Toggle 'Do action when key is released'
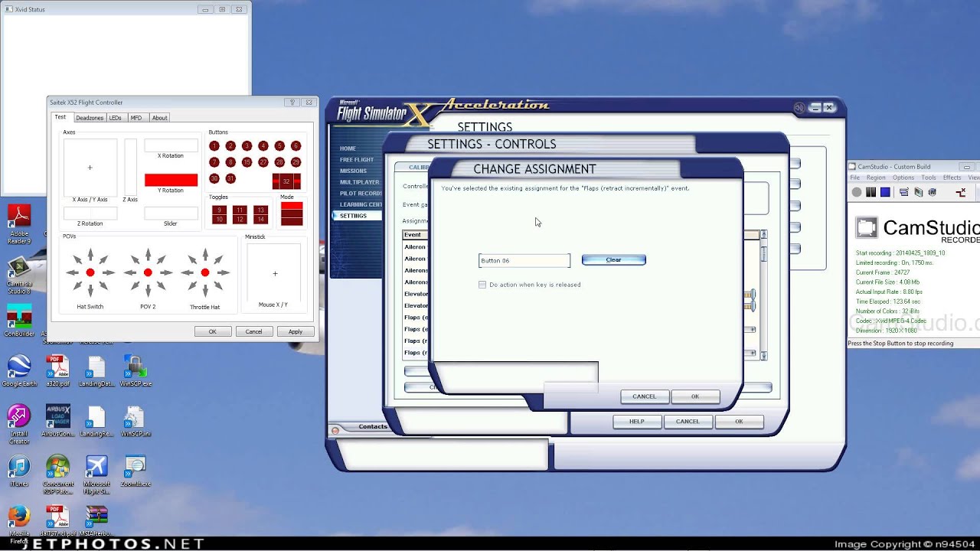The width and height of the screenshot is (980, 551). point(482,285)
